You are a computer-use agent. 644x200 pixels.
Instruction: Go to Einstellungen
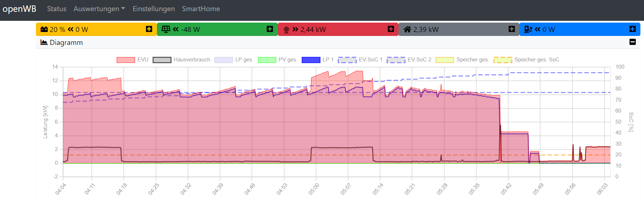(x=154, y=9)
